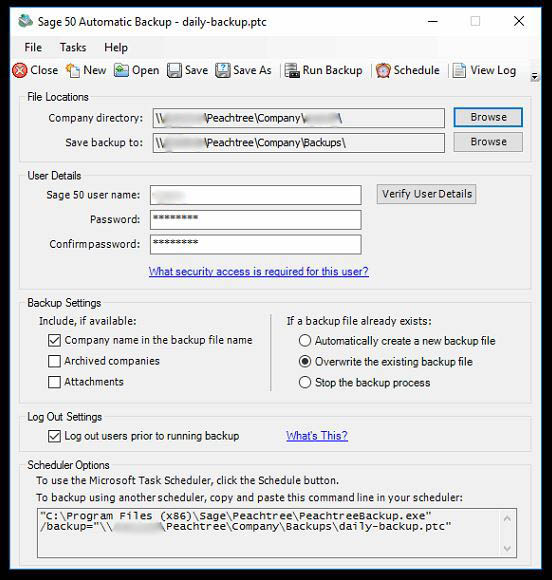Viewport: 552px width, 580px height.
Task: Click command box scroll up arrow
Action: (x=507, y=519)
